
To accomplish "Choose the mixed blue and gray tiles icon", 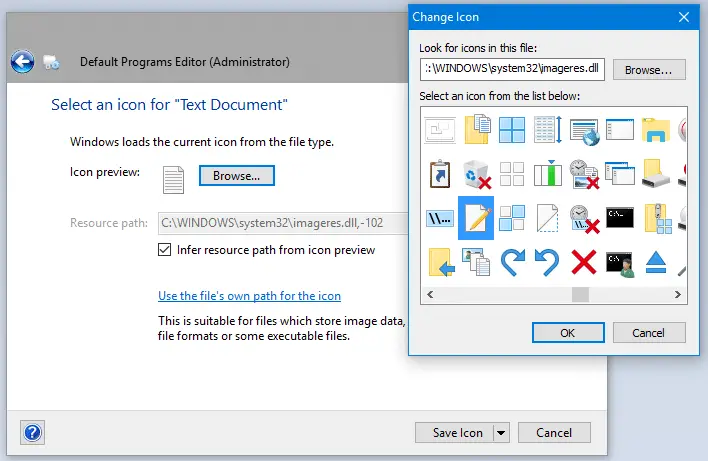I will (x=512, y=218).
